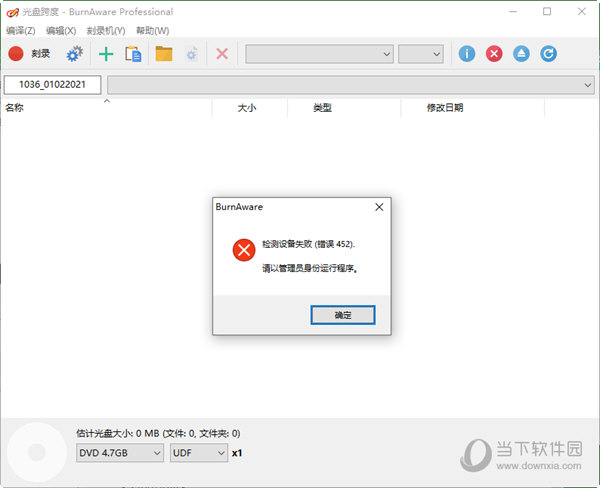Expand the recorder drive dropdown
Image resolution: width=600 pixels, height=488 pixels.
[319, 54]
